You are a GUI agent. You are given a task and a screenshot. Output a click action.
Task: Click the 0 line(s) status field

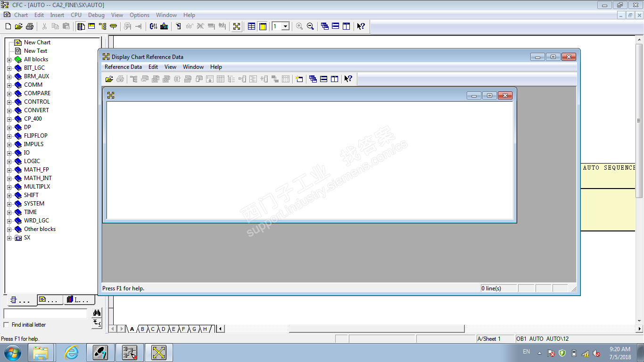[498, 288]
